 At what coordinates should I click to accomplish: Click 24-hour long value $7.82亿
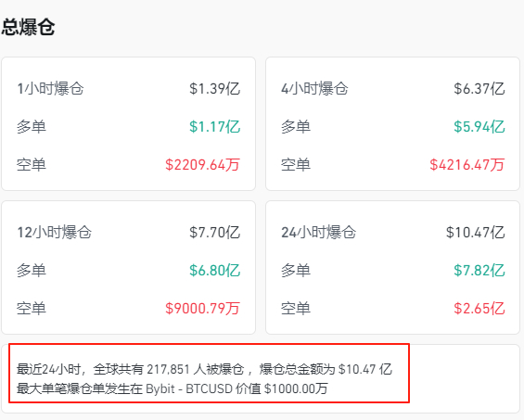(479, 271)
